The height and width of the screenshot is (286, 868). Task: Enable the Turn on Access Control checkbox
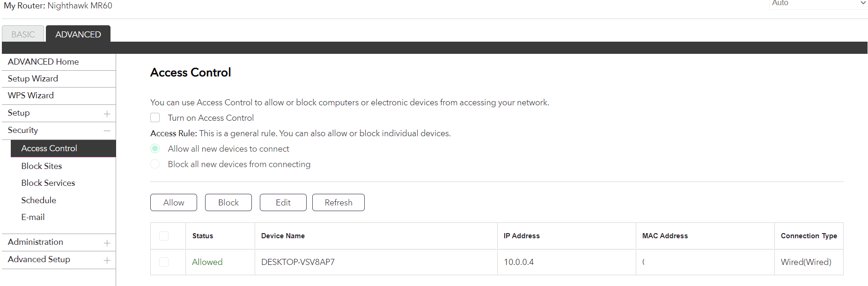[x=155, y=118]
